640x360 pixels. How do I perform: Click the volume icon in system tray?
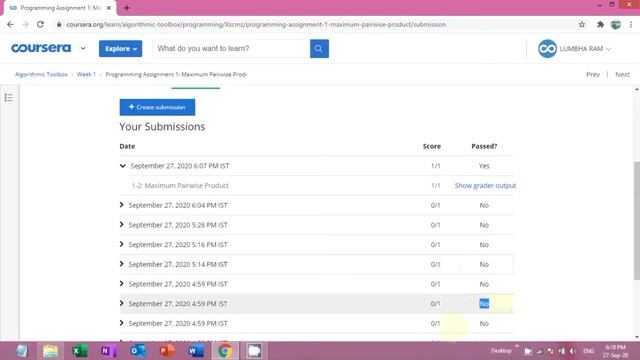pos(573,351)
